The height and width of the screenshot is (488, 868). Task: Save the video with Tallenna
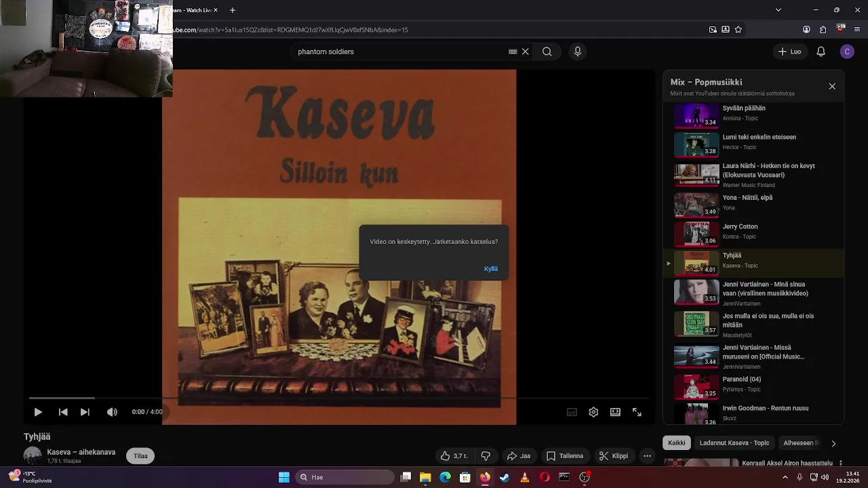pos(566,456)
